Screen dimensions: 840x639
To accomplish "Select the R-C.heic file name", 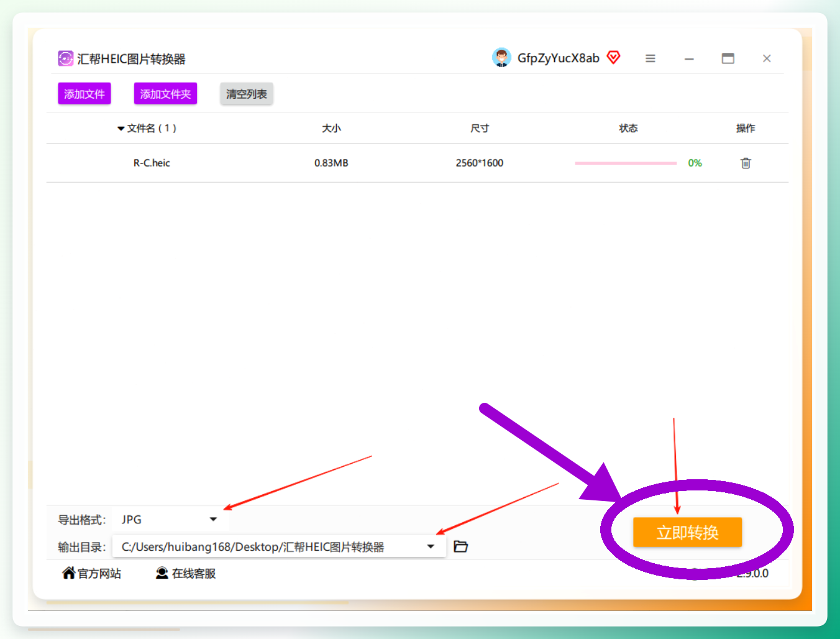I will [x=152, y=163].
